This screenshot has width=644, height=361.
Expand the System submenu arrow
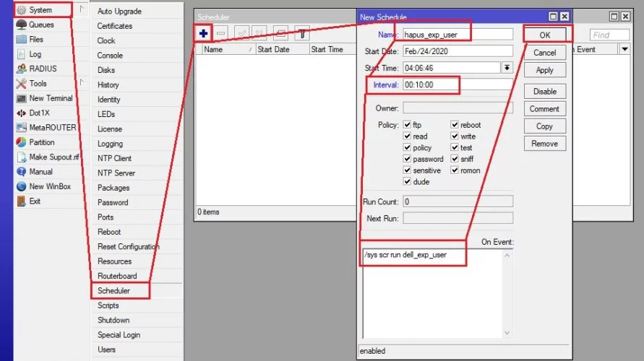(x=82, y=9)
